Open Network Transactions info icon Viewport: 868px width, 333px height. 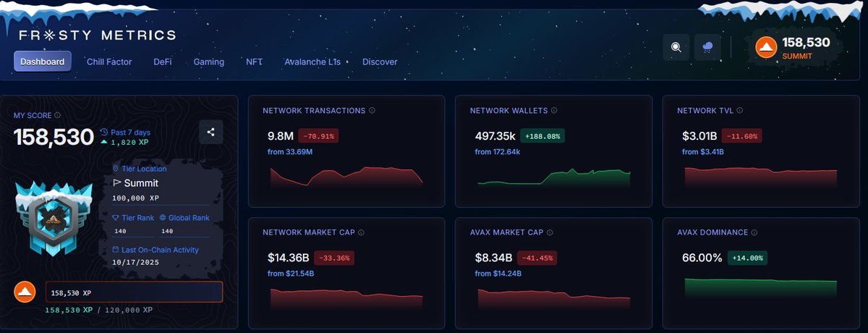(x=373, y=111)
